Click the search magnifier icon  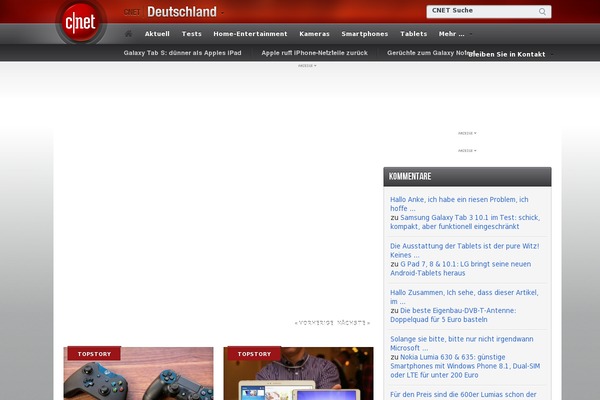pos(542,11)
